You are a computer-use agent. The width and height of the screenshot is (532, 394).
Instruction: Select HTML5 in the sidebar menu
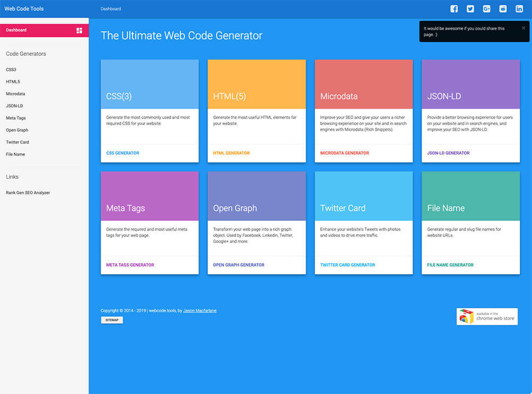[x=12, y=81]
